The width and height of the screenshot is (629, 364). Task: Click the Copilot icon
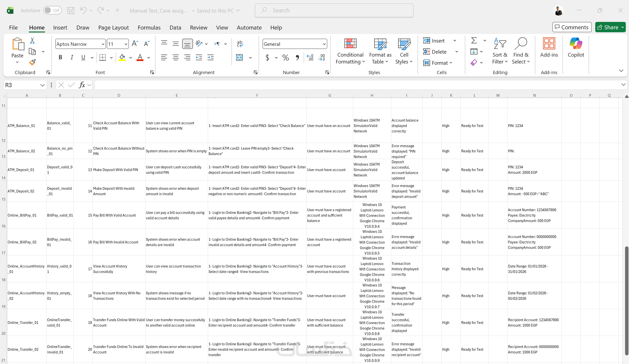click(x=576, y=47)
